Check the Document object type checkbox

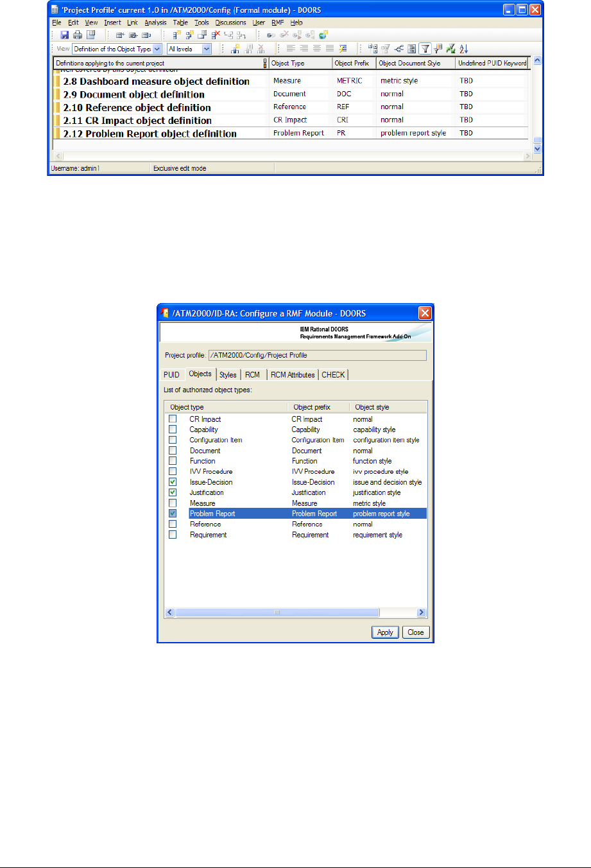coord(173,451)
